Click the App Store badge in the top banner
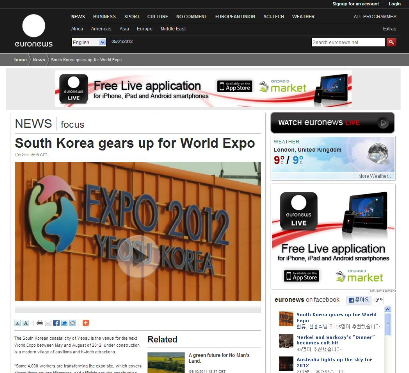The height and width of the screenshot is (373, 409). click(x=235, y=86)
